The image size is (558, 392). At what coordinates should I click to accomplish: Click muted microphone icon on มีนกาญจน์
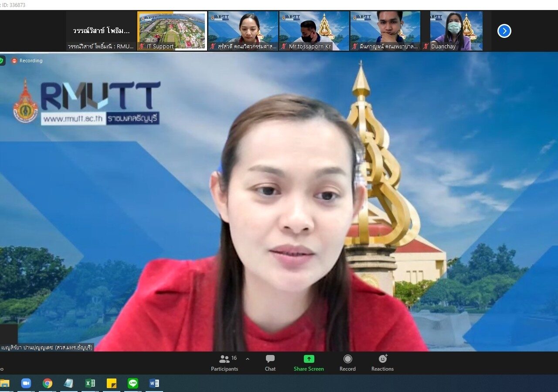[x=355, y=46]
